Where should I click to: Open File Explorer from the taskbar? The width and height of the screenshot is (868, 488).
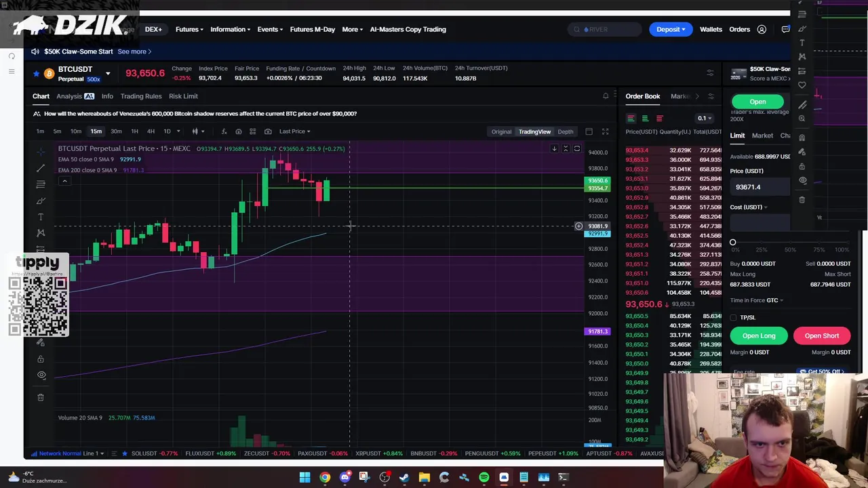pyautogui.click(x=425, y=477)
